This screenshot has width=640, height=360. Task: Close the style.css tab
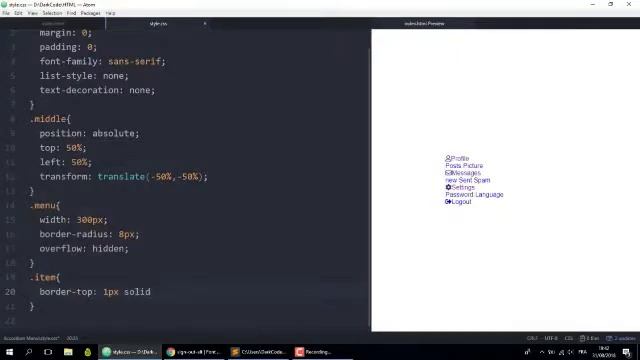(x=205, y=24)
